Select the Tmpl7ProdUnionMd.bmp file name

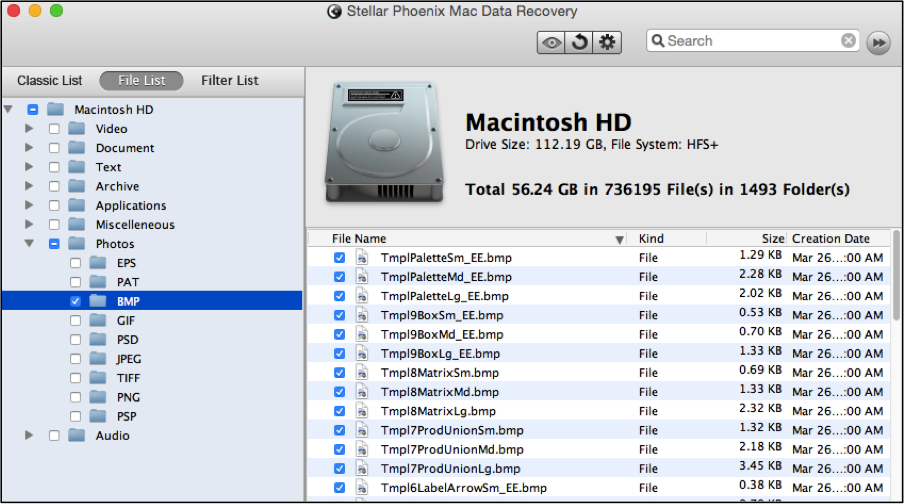452,449
